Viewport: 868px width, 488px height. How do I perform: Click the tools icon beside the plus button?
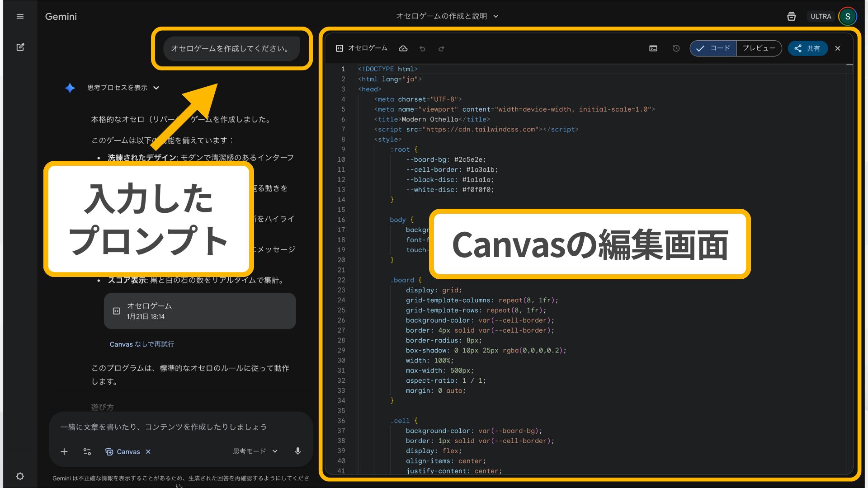point(87,451)
